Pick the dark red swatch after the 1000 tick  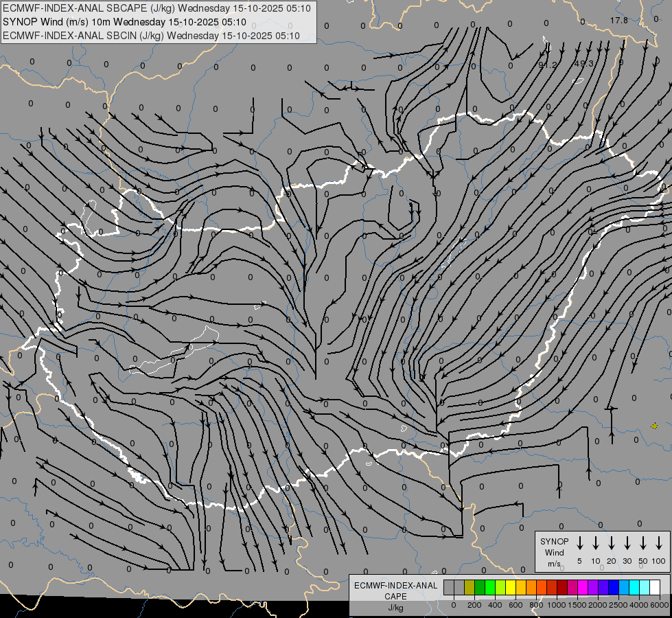pos(562,587)
